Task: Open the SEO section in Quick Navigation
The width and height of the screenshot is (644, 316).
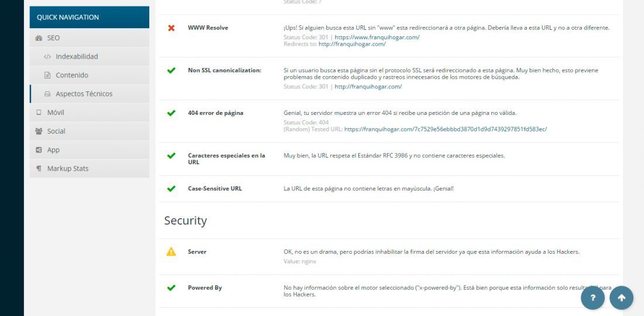Action: (89, 38)
